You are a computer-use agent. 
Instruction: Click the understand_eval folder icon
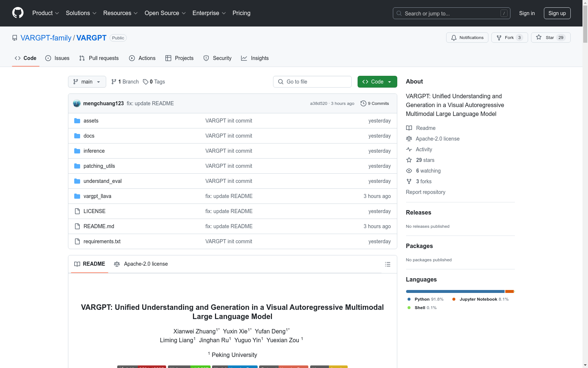(x=77, y=181)
